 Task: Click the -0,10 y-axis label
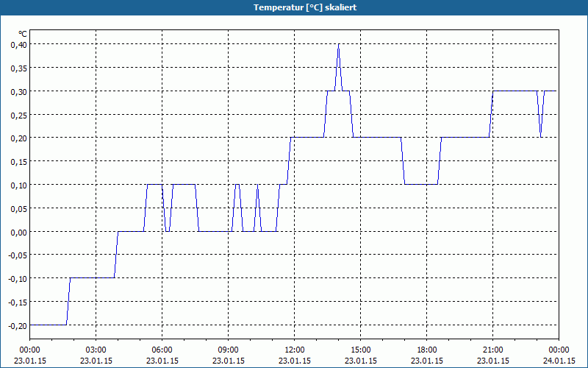click(18, 279)
